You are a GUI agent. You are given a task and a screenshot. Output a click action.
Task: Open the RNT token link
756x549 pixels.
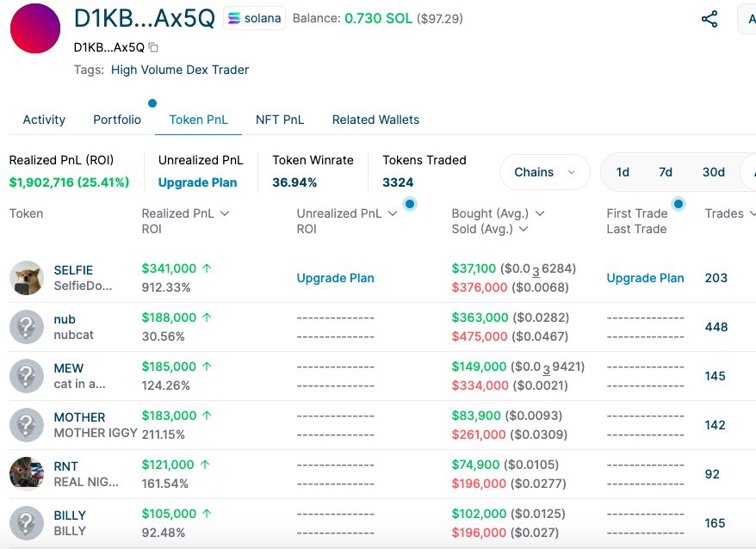pyautogui.click(x=65, y=466)
